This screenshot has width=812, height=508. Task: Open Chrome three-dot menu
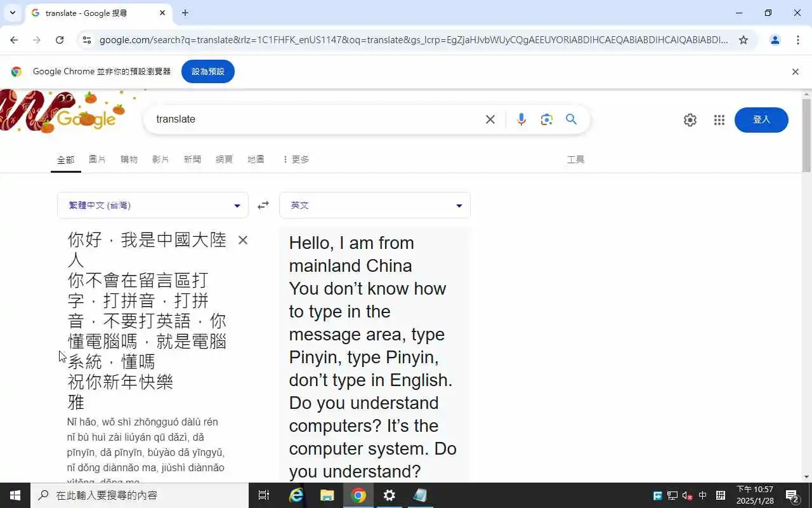pos(798,40)
